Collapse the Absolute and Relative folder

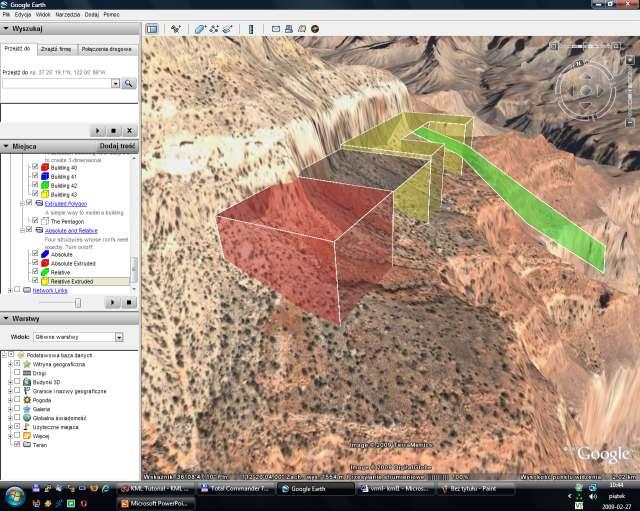22,231
